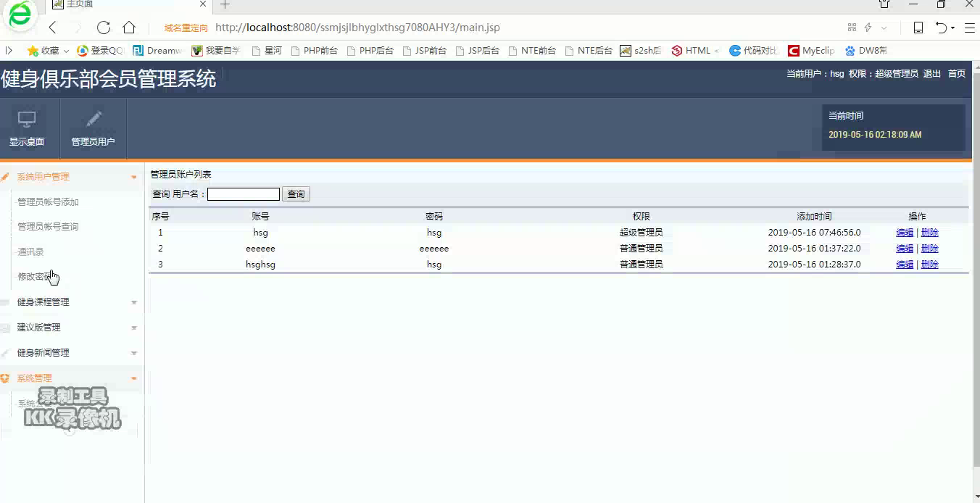
Task: Click the 添加时间 column header
Action: pos(814,217)
